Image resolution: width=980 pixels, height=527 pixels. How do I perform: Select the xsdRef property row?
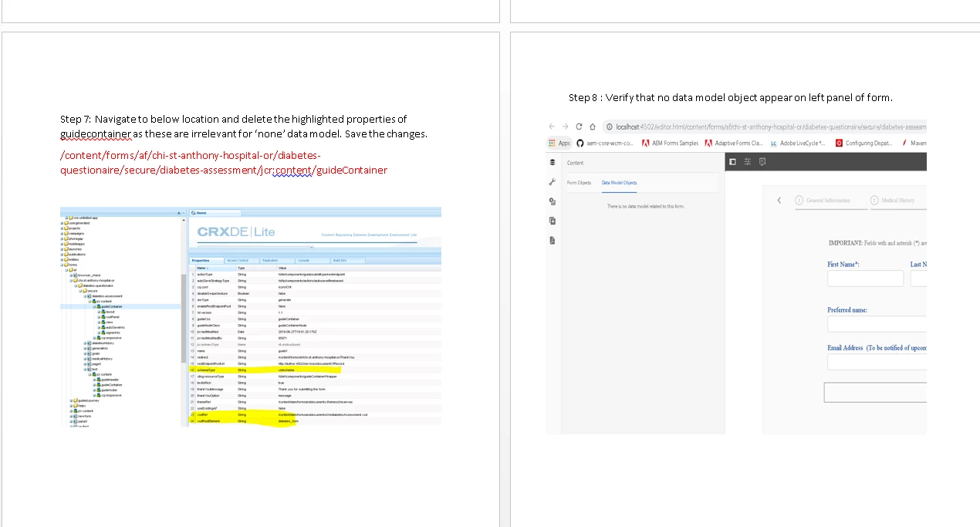click(x=315, y=414)
